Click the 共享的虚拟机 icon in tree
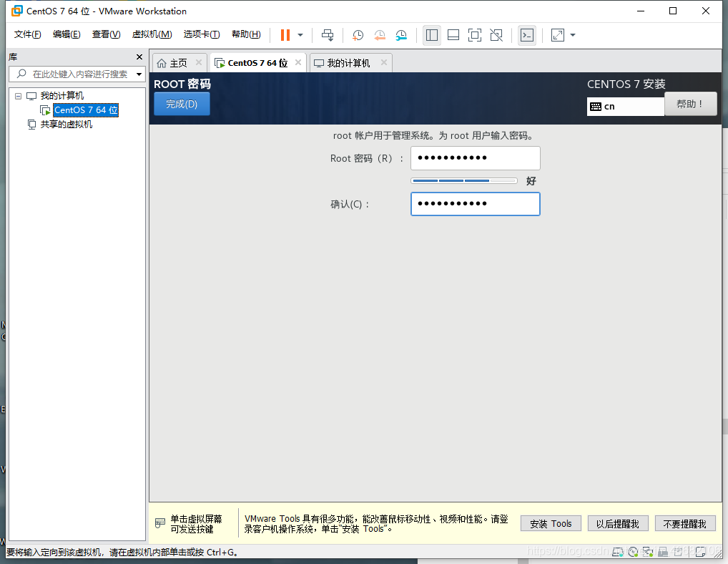This screenshot has height=564, width=728. (31, 125)
